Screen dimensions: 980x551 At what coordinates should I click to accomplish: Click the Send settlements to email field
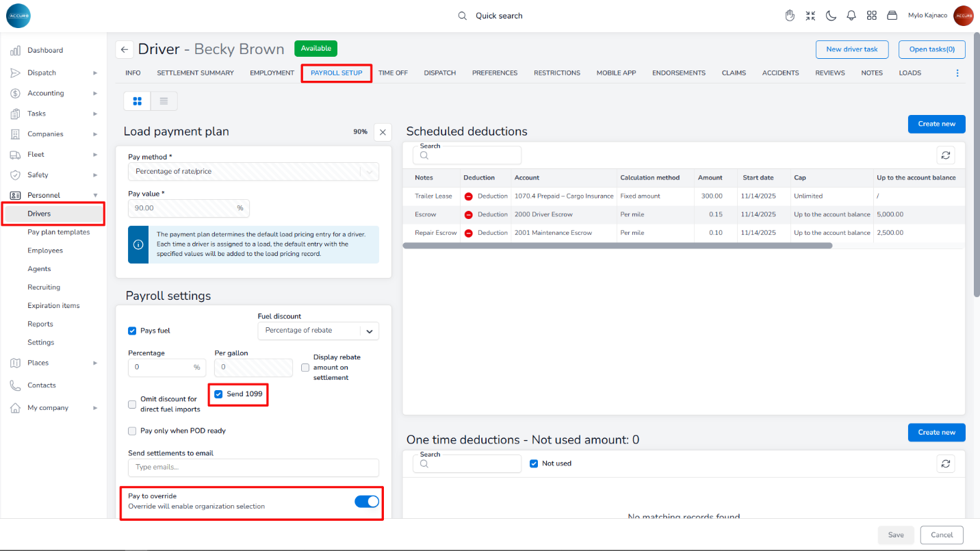(x=253, y=467)
